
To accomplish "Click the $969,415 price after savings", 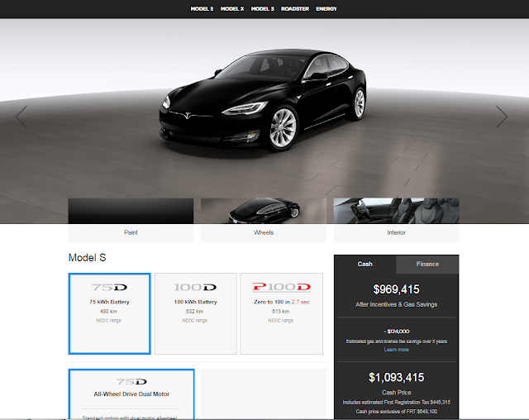I will (x=397, y=289).
